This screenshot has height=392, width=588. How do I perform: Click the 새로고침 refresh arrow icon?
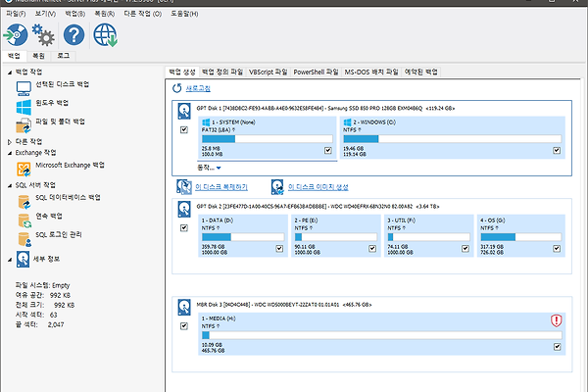(x=177, y=88)
